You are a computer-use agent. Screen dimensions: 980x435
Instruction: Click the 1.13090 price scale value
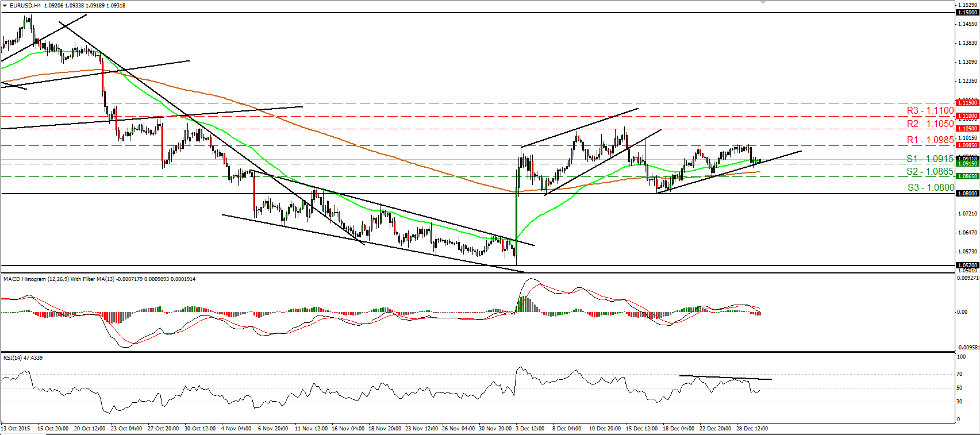pos(967,62)
